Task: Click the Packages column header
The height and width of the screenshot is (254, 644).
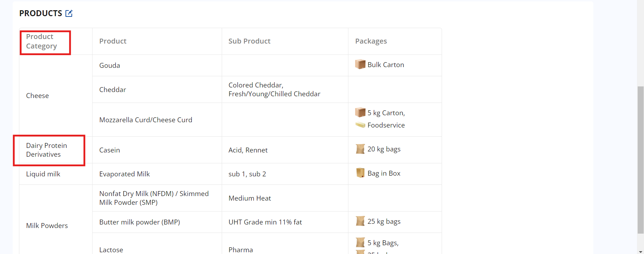Action: tap(371, 41)
